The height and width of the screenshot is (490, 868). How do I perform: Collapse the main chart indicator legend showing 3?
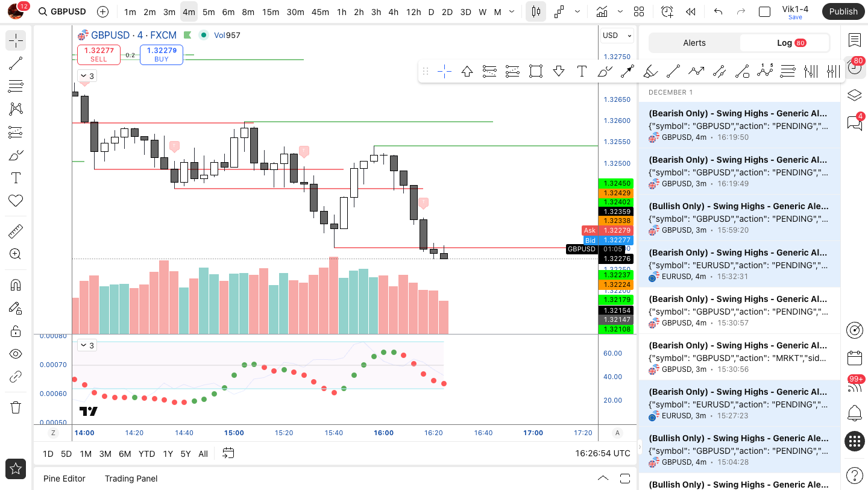(x=87, y=76)
